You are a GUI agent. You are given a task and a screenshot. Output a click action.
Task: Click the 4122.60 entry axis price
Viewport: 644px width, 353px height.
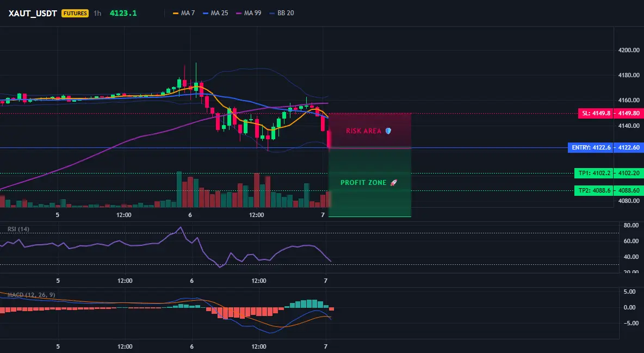pyautogui.click(x=628, y=147)
